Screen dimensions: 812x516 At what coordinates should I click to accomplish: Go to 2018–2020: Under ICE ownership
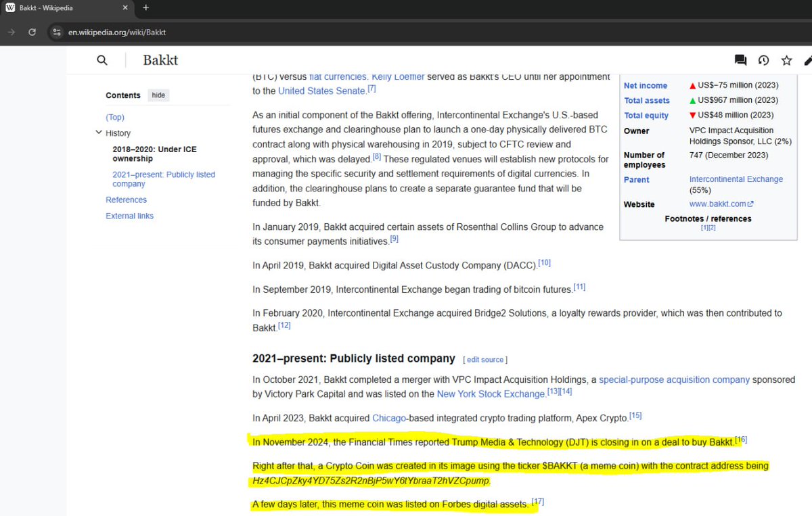(154, 154)
